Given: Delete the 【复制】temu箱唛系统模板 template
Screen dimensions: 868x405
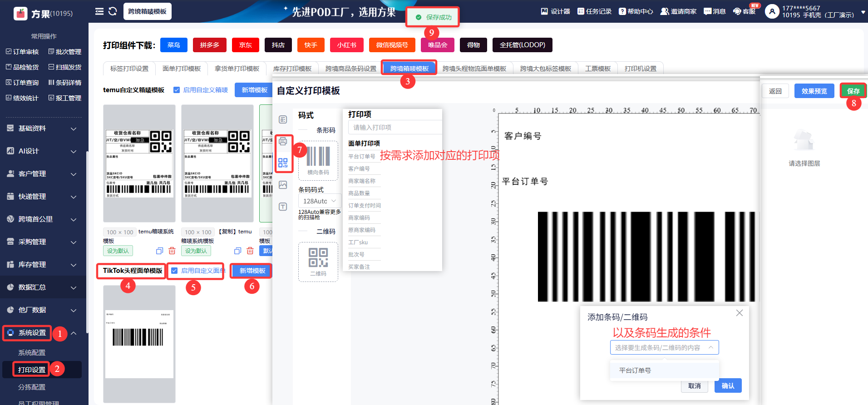Looking at the screenshot, I should point(250,251).
